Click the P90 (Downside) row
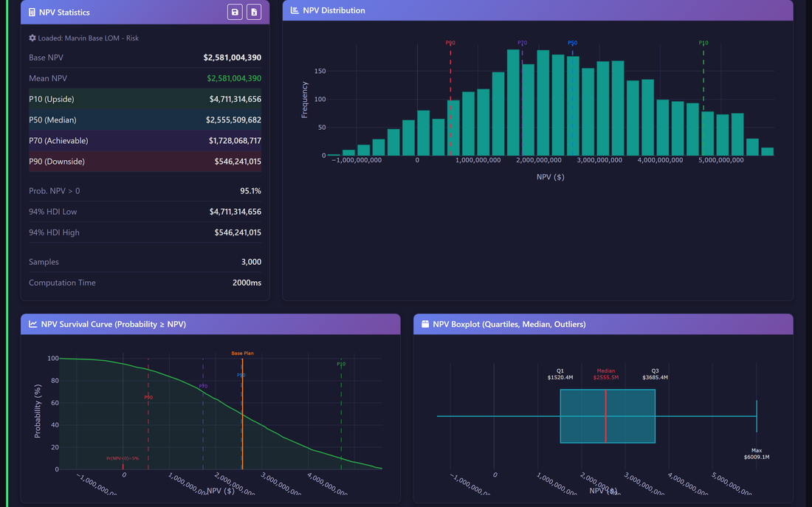 145,161
